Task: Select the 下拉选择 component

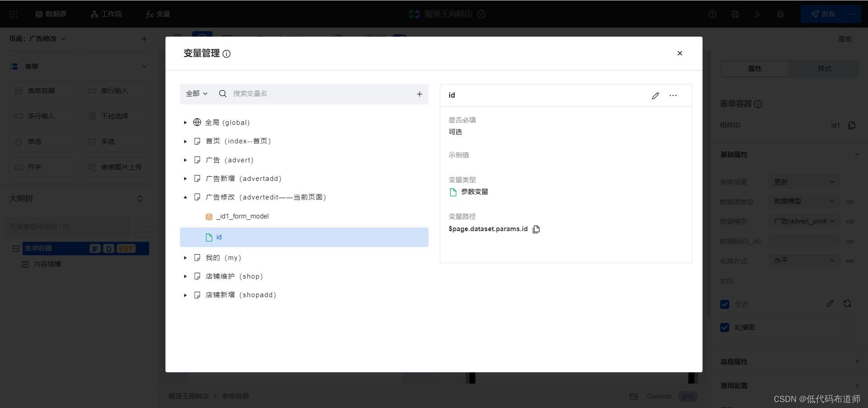Action: pyautogui.click(x=116, y=116)
